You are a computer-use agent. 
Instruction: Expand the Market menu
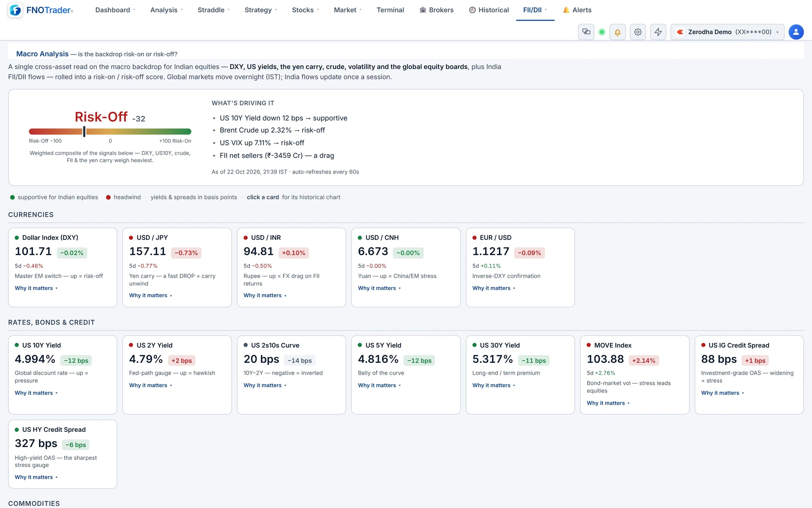[x=348, y=10]
